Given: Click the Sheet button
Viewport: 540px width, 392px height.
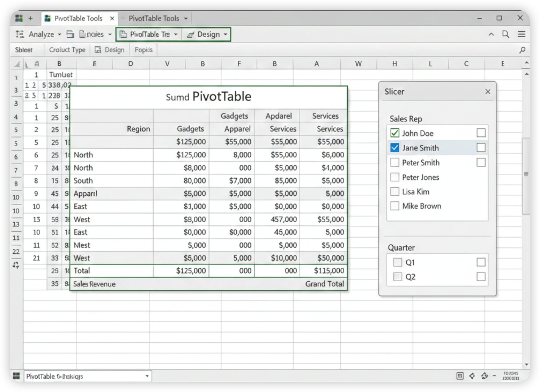Looking at the screenshot, I should [24, 50].
